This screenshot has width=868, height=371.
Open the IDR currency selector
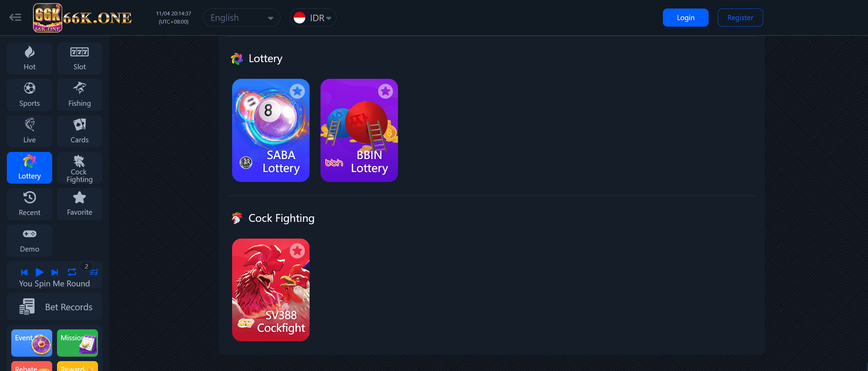(x=313, y=18)
